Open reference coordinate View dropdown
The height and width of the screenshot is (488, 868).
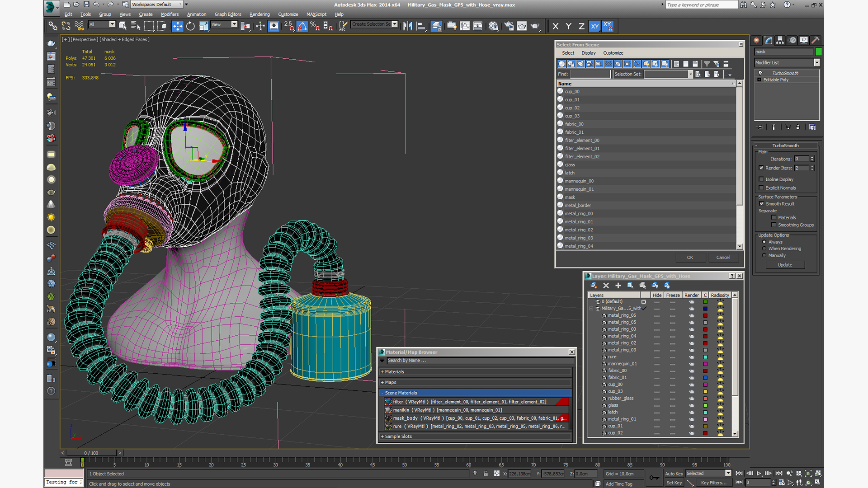click(234, 24)
